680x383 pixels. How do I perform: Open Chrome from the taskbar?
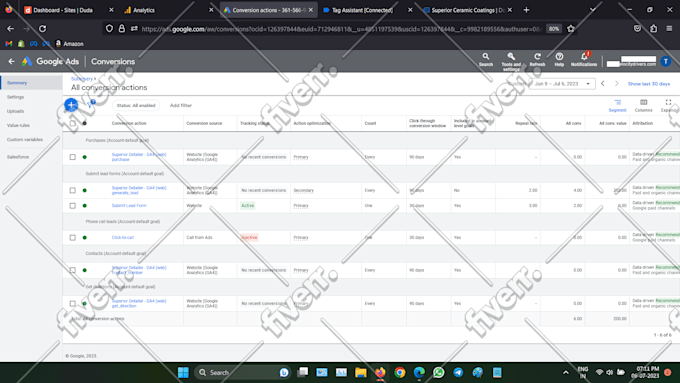(x=400, y=372)
